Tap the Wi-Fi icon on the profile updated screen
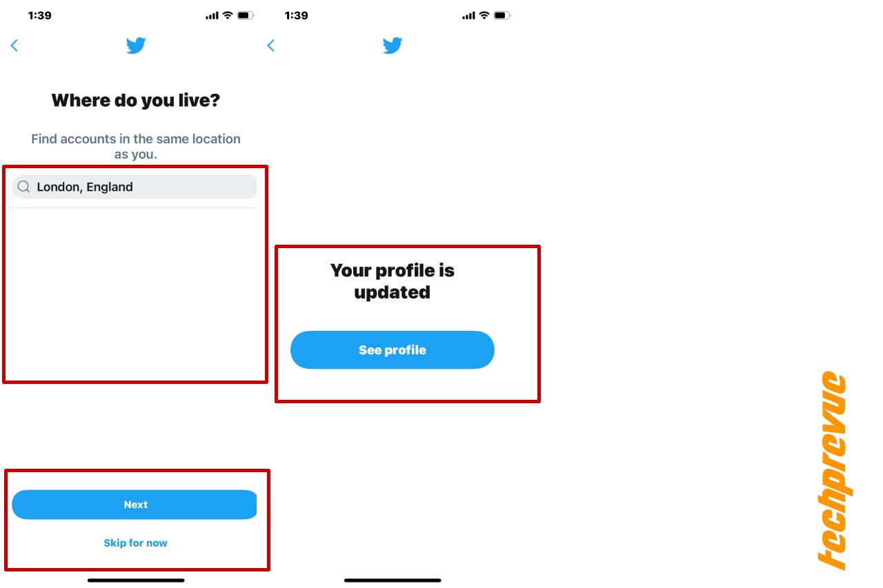 pos(484,15)
